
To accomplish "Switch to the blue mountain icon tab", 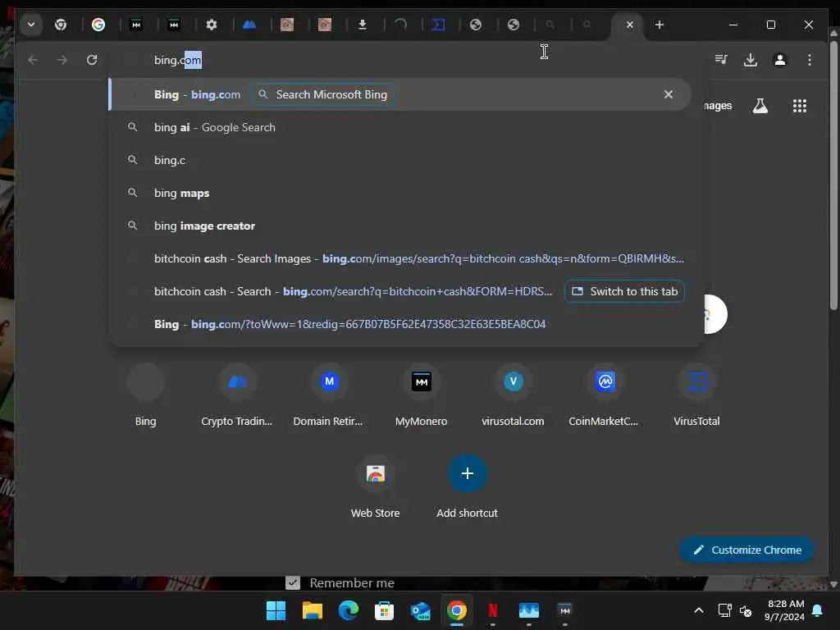I will [x=249, y=25].
